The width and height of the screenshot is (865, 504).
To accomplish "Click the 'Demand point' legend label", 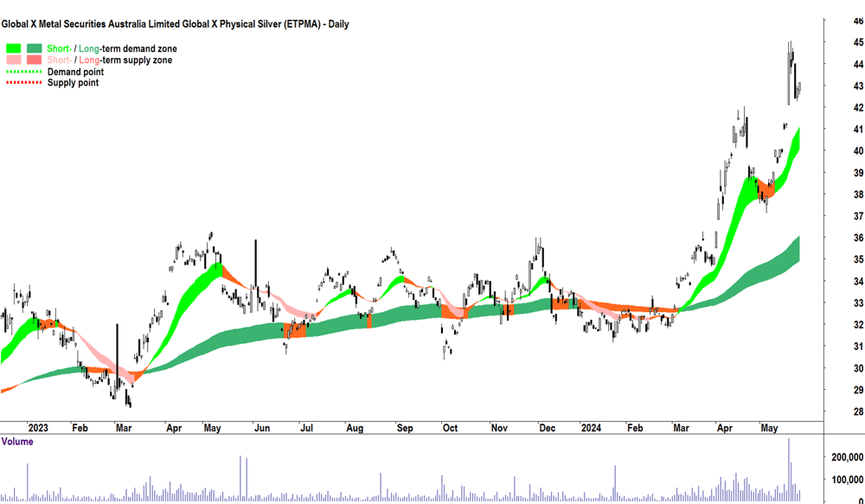I will click(75, 72).
